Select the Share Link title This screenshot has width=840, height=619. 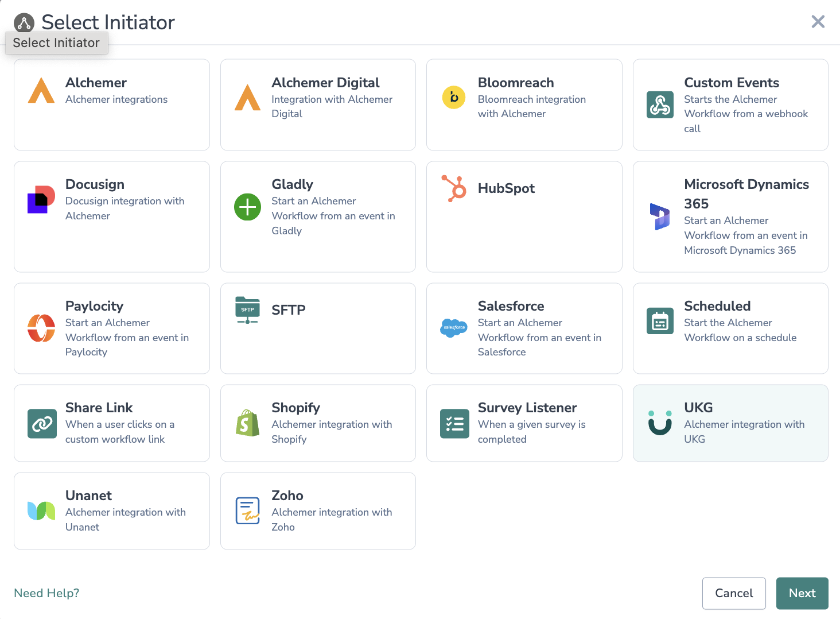(x=99, y=408)
